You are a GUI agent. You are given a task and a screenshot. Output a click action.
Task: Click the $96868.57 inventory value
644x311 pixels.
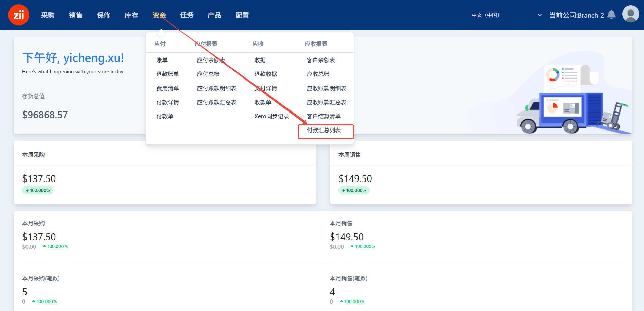[x=45, y=115]
